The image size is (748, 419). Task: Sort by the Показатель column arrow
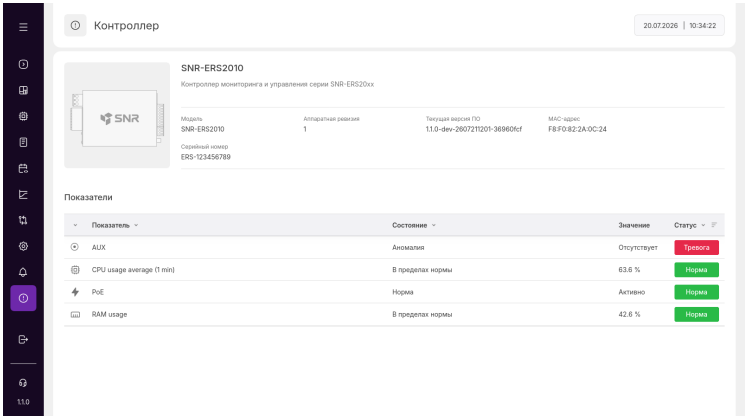pyautogui.click(x=136, y=225)
